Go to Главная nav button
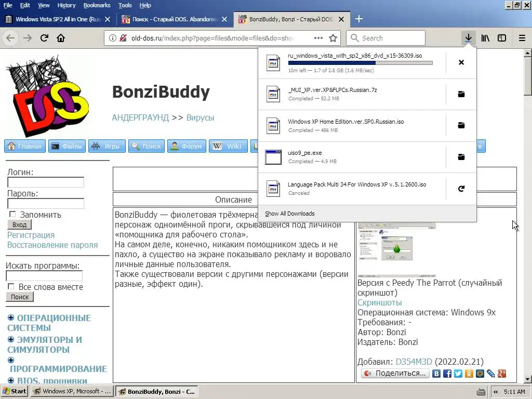Screen dimensions: 532x399 click(x=25, y=146)
